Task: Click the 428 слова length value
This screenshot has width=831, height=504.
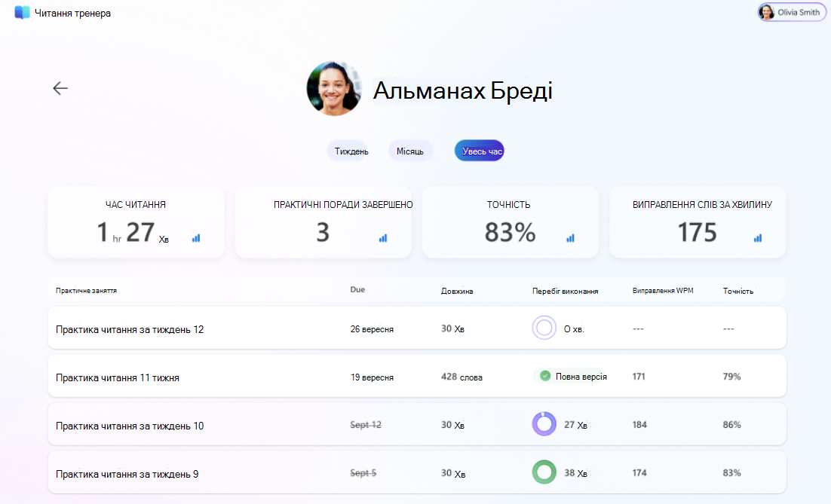Action: 461,377
